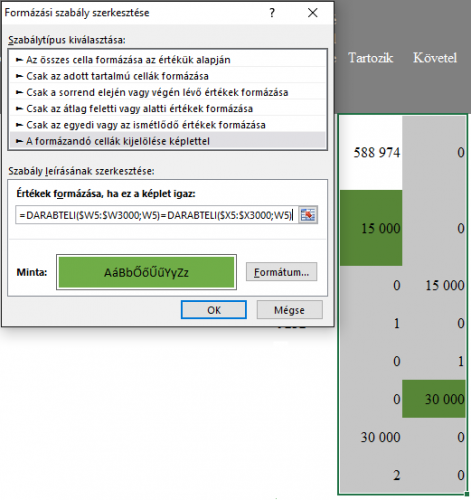Select the green cell with 30 000
471x500 pixels.
tap(434, 399)
